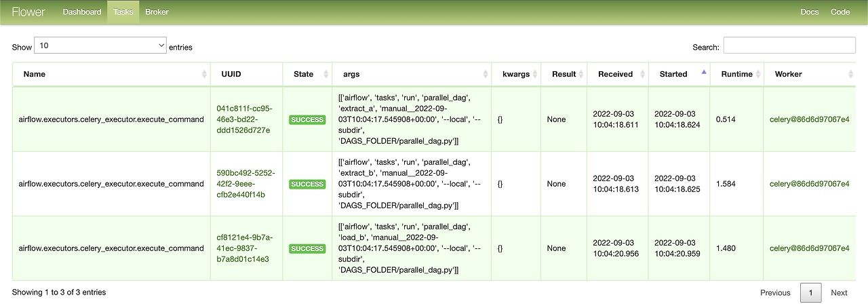Sort table by Result column
Image resolution: width=868 pixels, height=306 pixels.
(564, 74)
